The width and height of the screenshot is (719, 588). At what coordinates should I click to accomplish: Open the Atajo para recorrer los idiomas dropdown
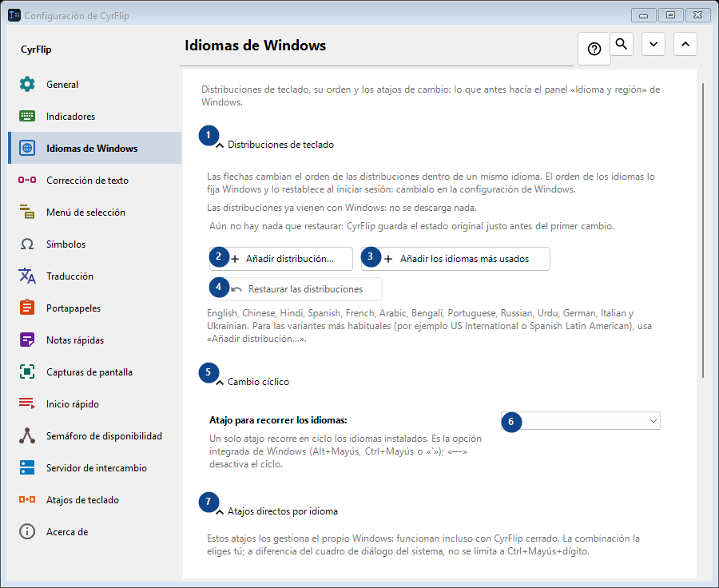(581, 420)
